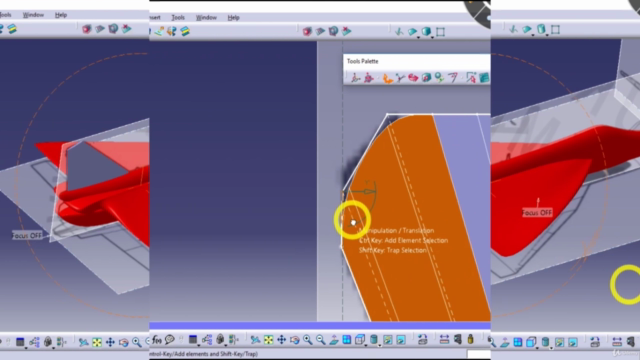
Task: Click the Tools Palette title bar
Action: [417, 61]
